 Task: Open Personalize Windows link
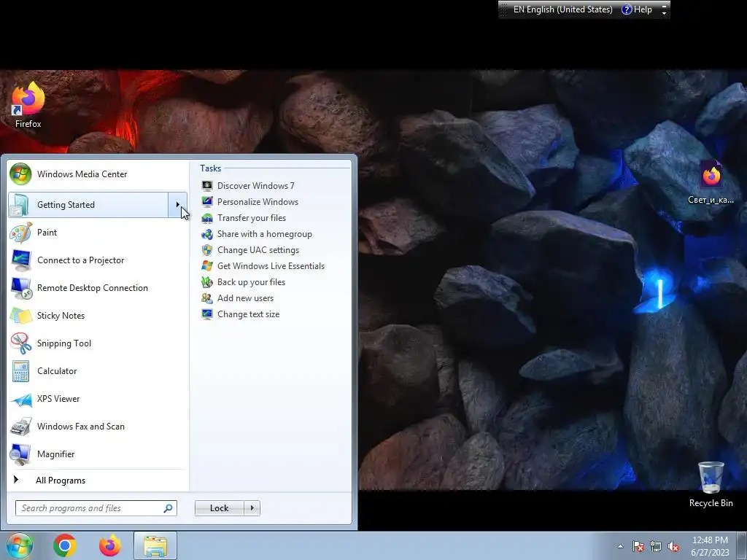click(258, 202)
